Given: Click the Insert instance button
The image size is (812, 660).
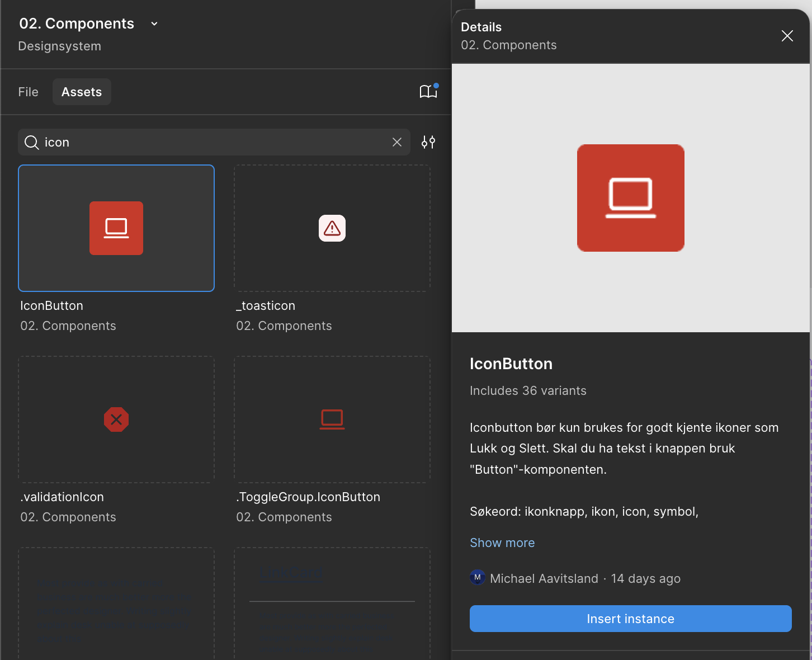Looking at the screenshot, I should click(x=630, y=619).
